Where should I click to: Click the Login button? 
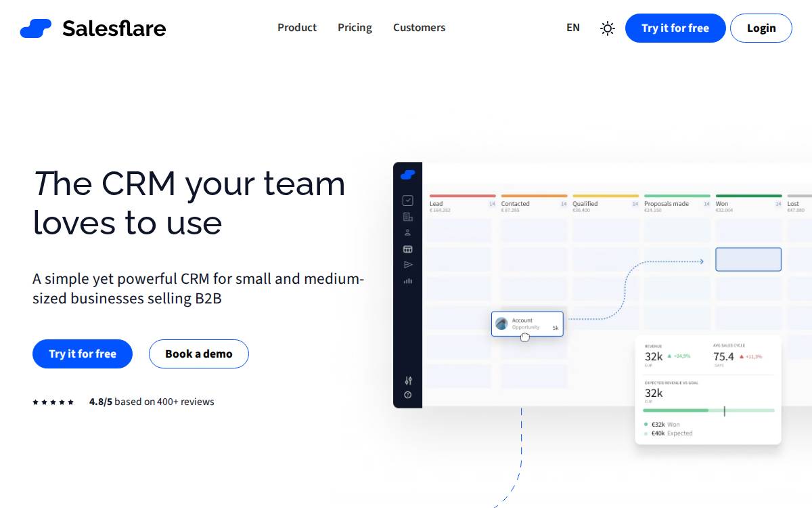[761, 28]
